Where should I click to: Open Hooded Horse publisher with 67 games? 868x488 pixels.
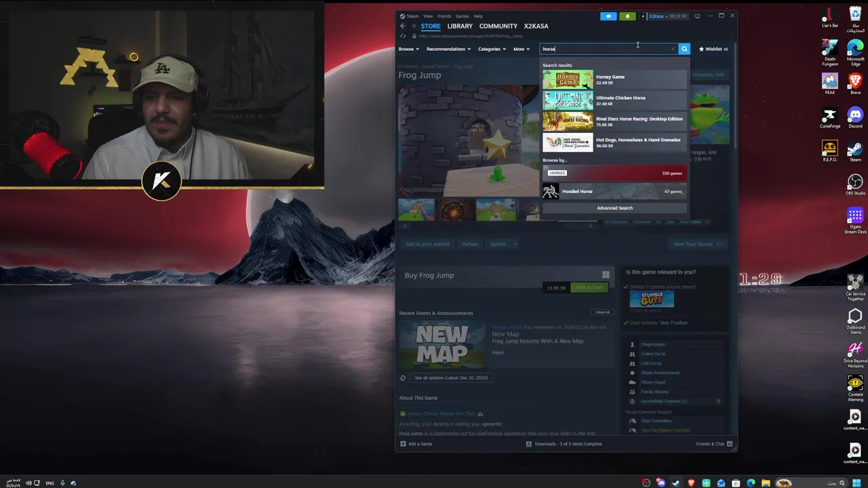(614, 191)
